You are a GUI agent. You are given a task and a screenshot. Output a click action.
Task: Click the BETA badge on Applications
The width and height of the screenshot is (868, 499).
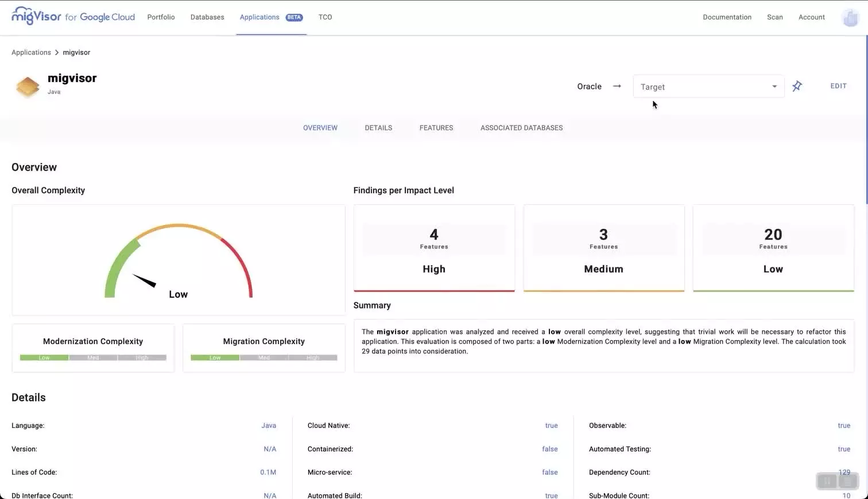tap(294, 17)
